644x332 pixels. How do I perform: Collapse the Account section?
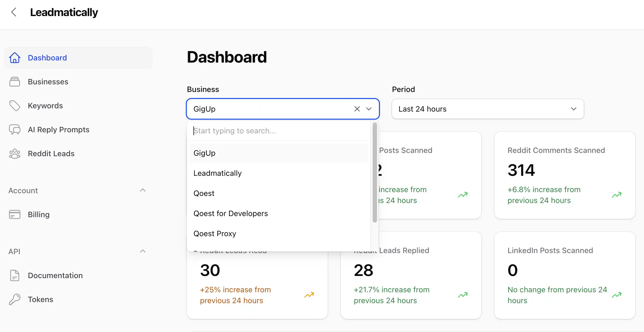tap(143, 190)
